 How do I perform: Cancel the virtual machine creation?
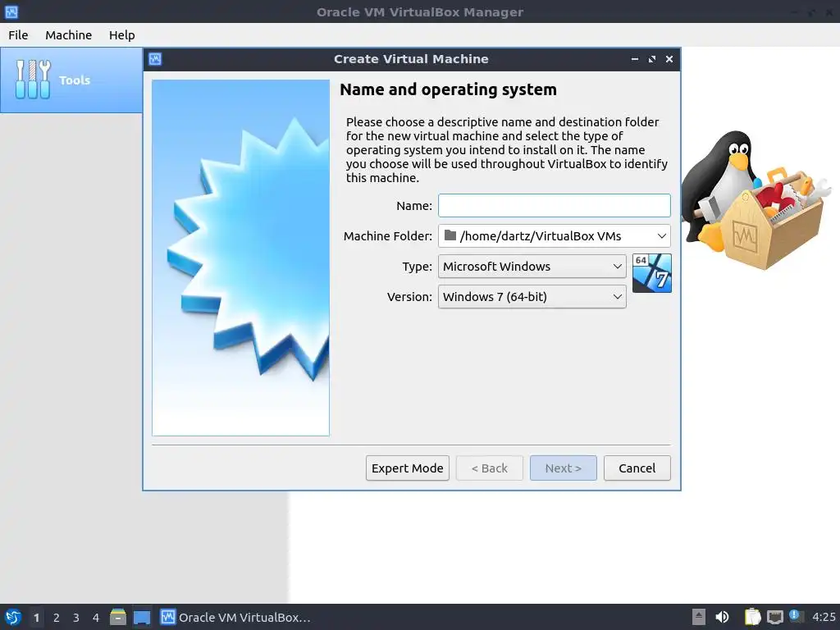637,468
